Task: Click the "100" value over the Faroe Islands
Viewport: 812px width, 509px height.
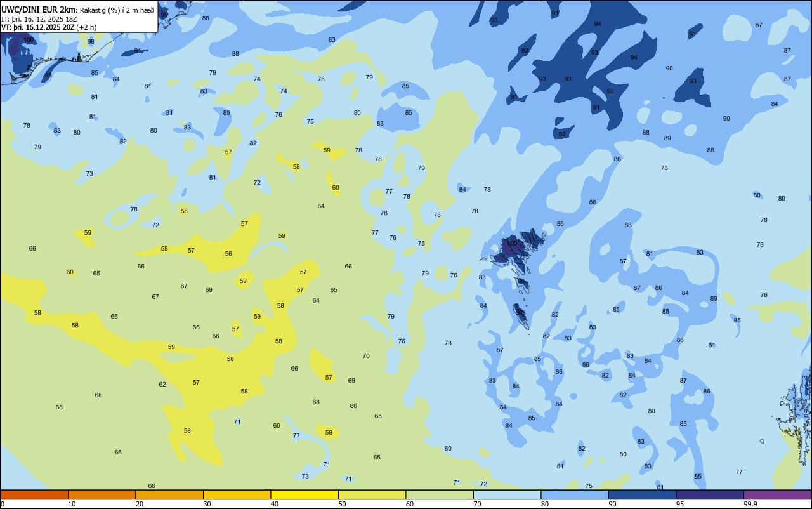Action: [x=512, y=244]
